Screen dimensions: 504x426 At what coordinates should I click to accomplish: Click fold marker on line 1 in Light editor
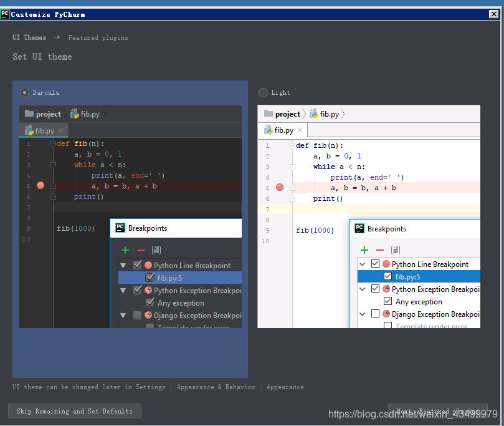pyautogui.click(x=292, y=145)
